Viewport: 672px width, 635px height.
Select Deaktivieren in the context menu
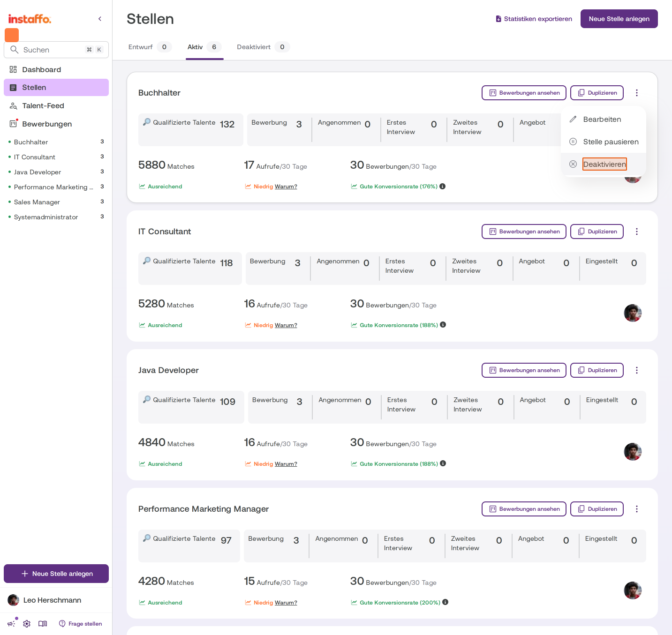pyautogui.click(x=604, y=164)
